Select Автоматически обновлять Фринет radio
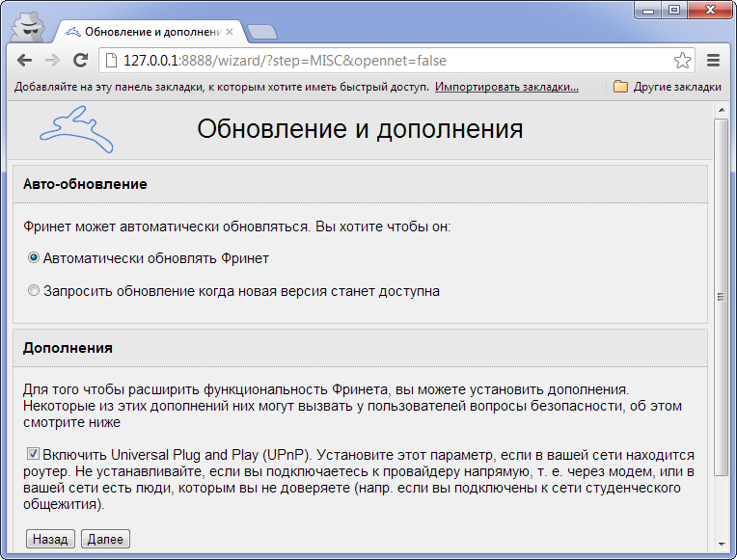The width and height of the screenshot is (737, 560). (34, 258)
